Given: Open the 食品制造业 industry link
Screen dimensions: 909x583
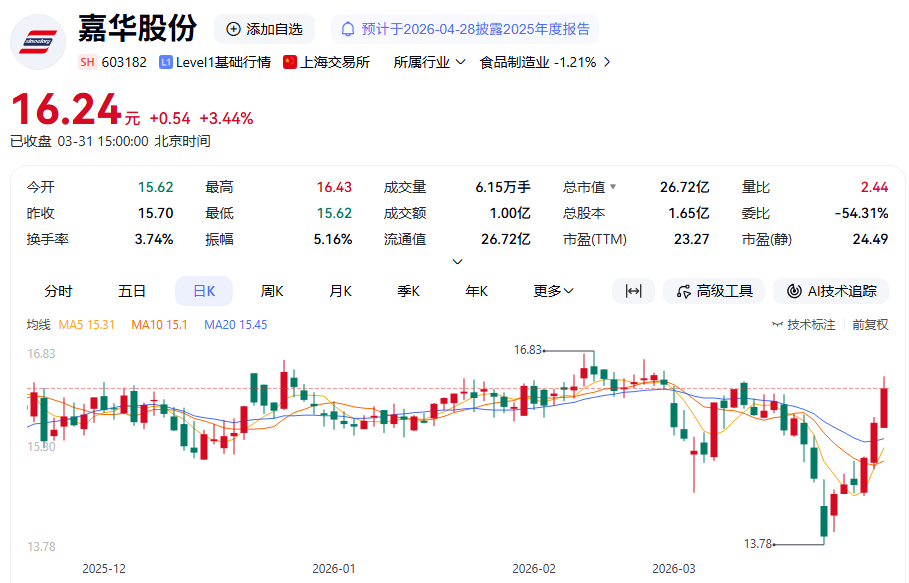Looking at the screenshot, I should pos(545,62).
